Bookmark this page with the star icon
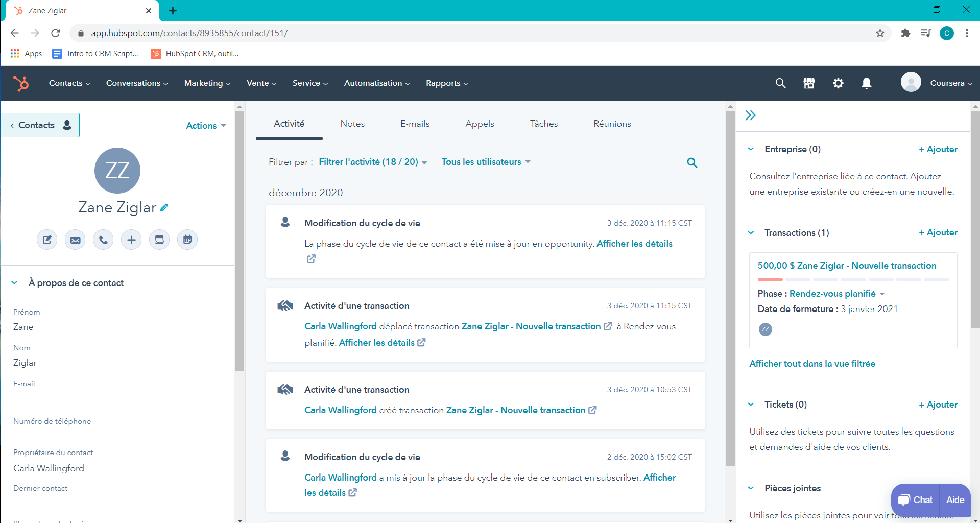Screen dimensions: 980x523 [880, 33]
